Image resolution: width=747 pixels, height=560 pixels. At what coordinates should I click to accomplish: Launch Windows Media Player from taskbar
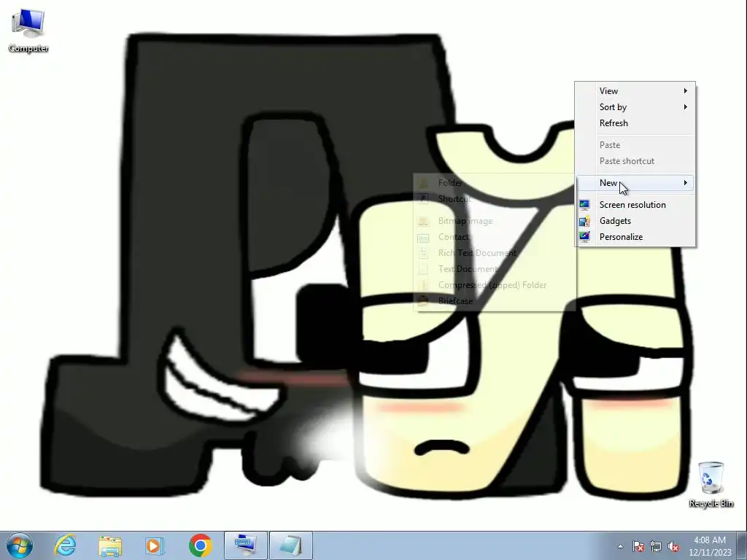155,545
